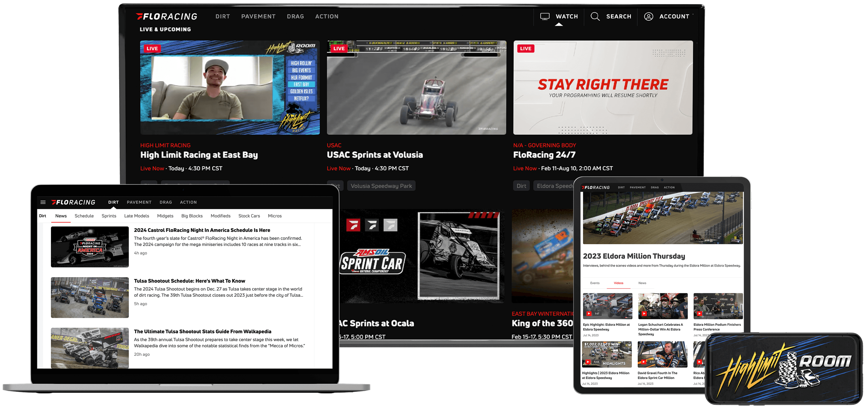868x409 pixels.
Task: Select the red FloRacing logo swatch
Action: pos(353,225)
